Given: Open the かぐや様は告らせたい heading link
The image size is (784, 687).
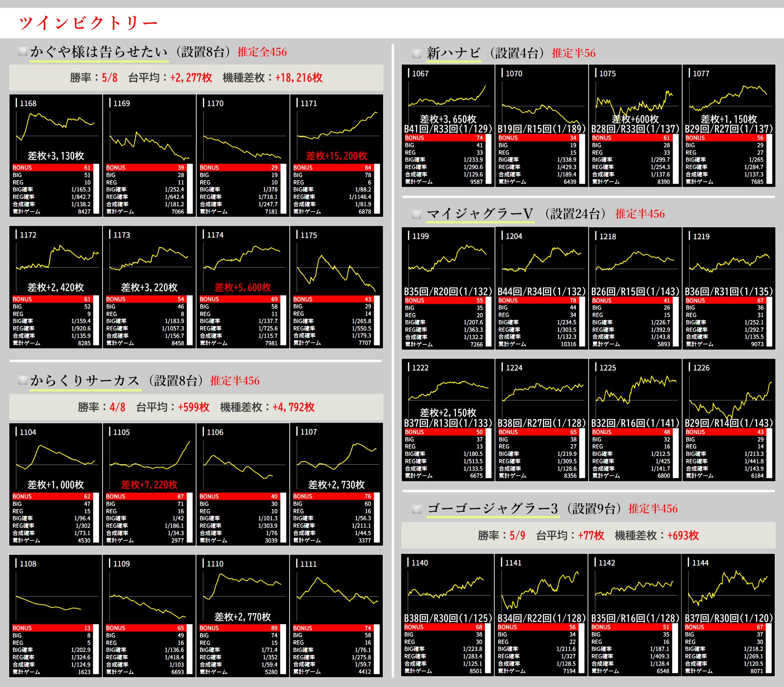Looking at the screenshot, I should tap(99, 52).
